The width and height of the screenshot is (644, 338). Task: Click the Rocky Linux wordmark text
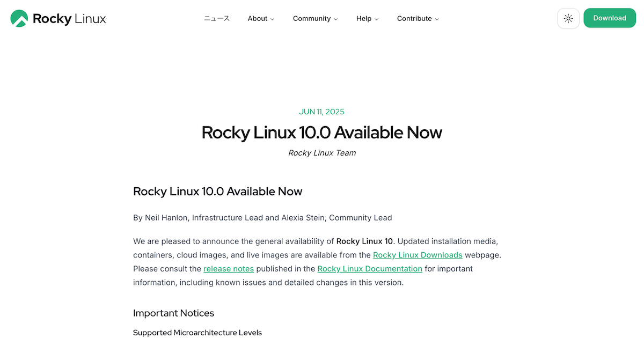click(x=69, y=18)
